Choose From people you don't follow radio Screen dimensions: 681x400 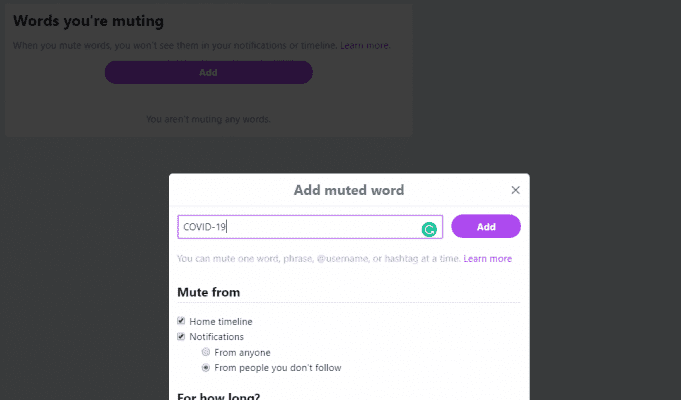[x=206, y=367]
